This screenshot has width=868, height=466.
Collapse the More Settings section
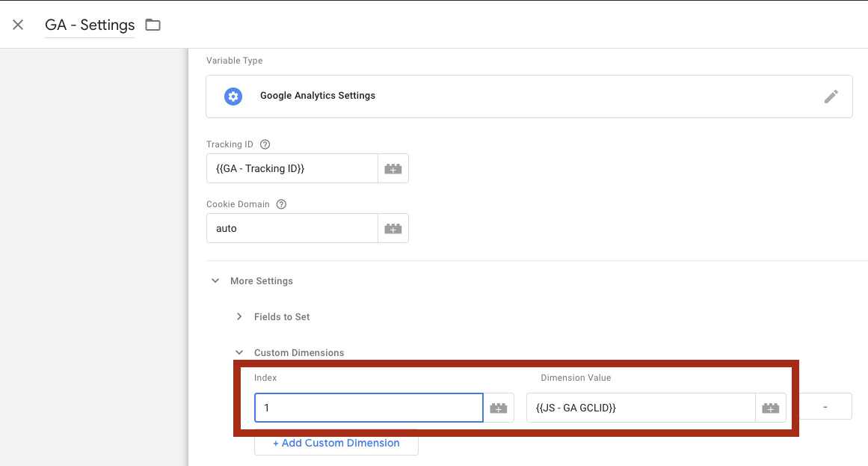(215, 281)
